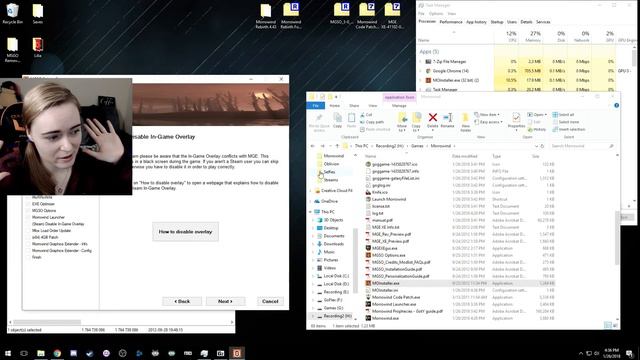The width and height of the screenshot is (640, 360).
Task: Switch Explorer to large icons view
Action: (615, 325)
